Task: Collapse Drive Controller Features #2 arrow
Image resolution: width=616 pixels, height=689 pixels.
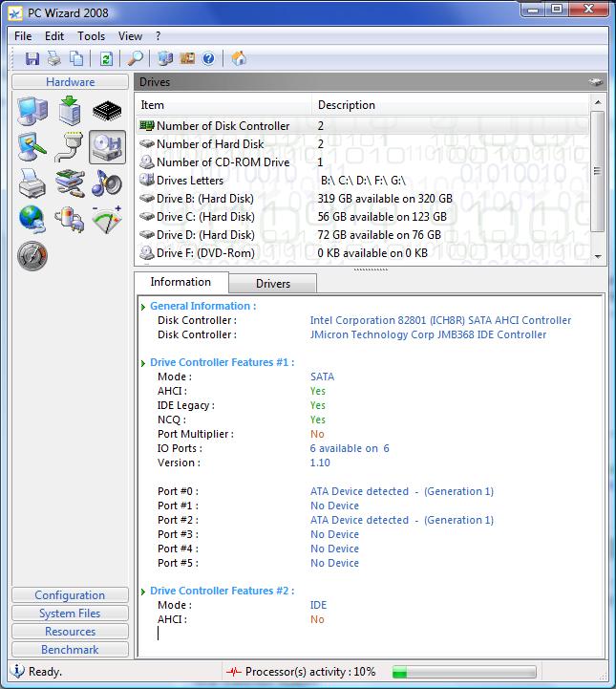Action: tap(143, 592)
